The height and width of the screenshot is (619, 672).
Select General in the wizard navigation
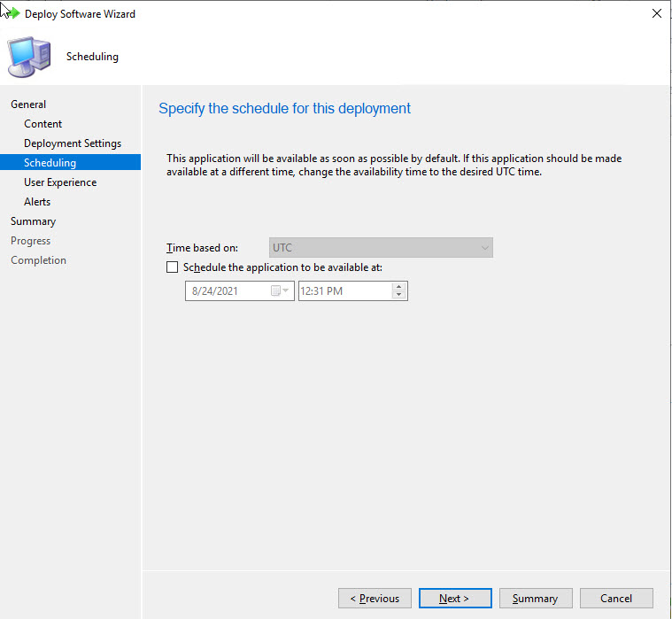(x=28, y=104)
